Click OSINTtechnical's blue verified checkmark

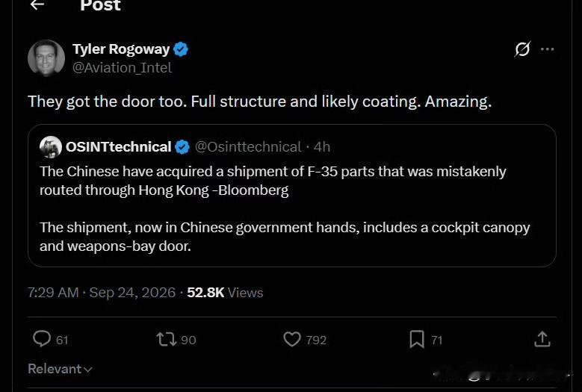(182, 147)
